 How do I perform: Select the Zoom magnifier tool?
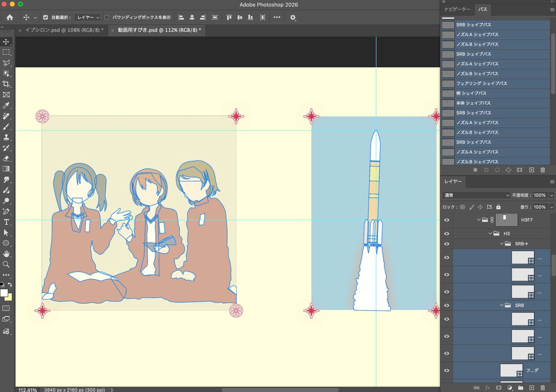pyautogui.click(x=6, y=264)
